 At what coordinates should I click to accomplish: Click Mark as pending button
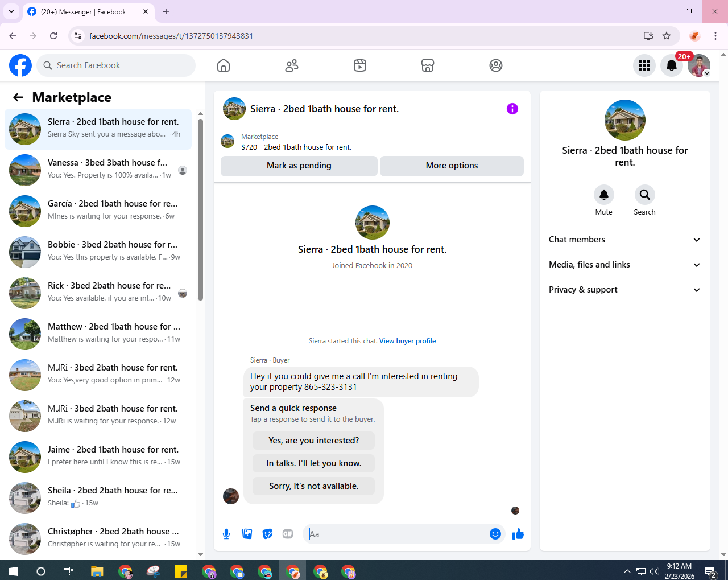coord(299,166)
